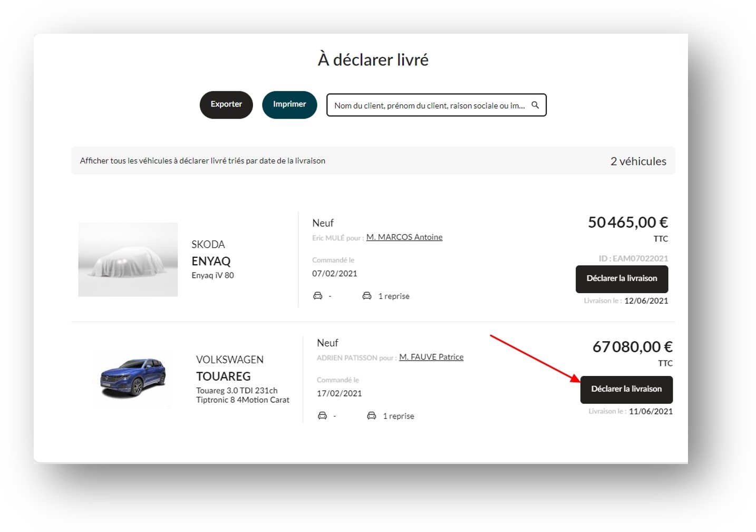Click the Exporter button
The width and height of the screenshot is (756, 532).
226,104
